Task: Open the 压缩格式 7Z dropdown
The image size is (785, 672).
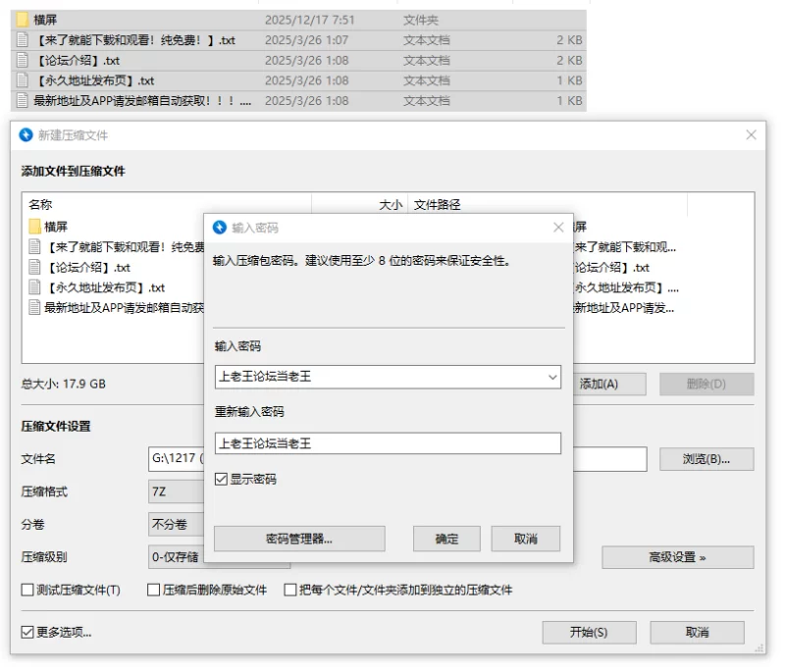Action: point(177,491)
